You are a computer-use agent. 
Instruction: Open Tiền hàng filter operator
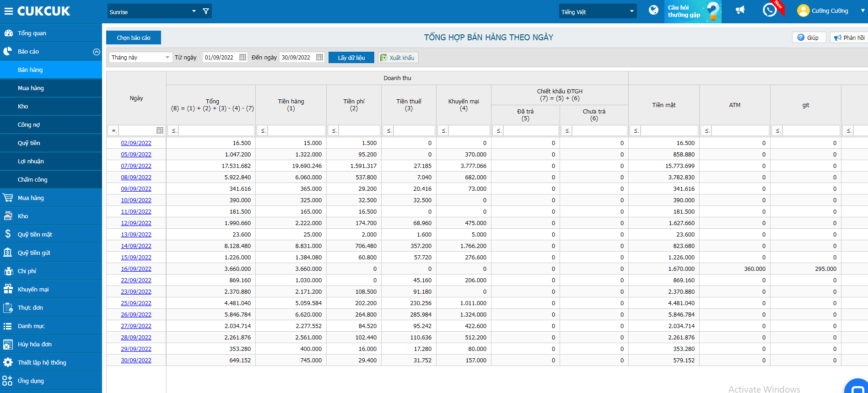pyautogui.click(x=263, y=130)
